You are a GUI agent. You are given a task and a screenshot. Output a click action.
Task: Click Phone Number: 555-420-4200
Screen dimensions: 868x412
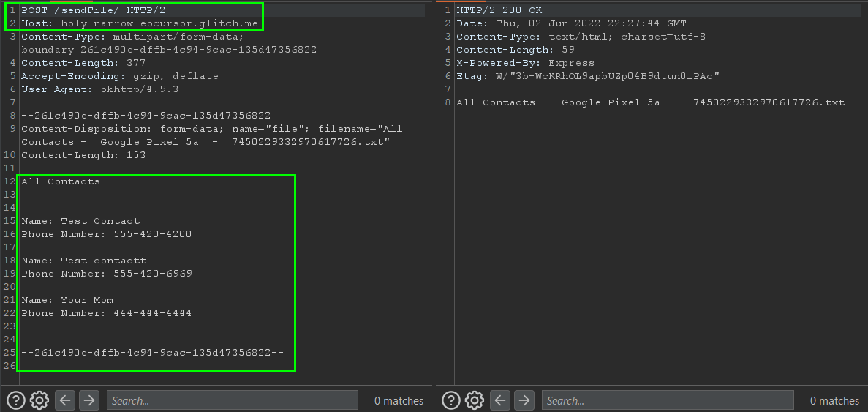click(x=106, y=234)
